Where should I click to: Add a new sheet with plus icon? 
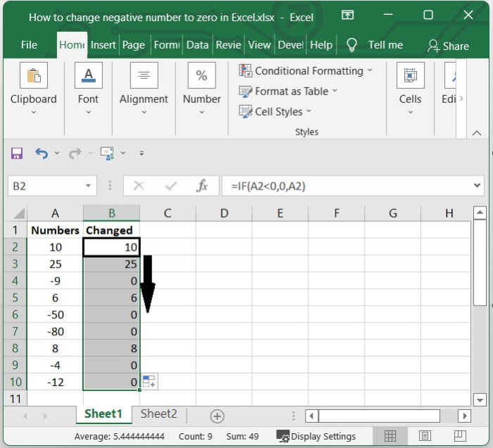point(217,416)
